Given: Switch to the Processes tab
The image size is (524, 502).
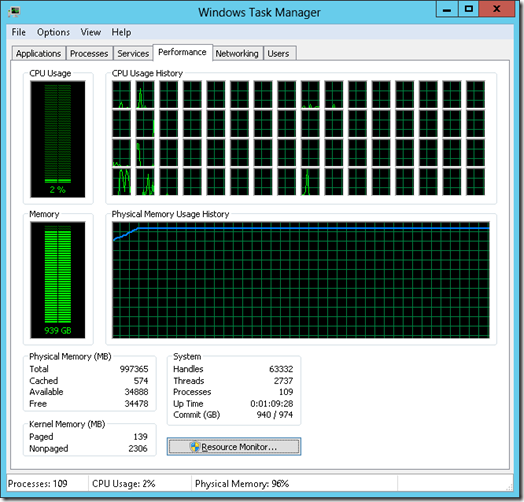Looking at the screenshot, I should pyautogui.click(x=89, y=53).
